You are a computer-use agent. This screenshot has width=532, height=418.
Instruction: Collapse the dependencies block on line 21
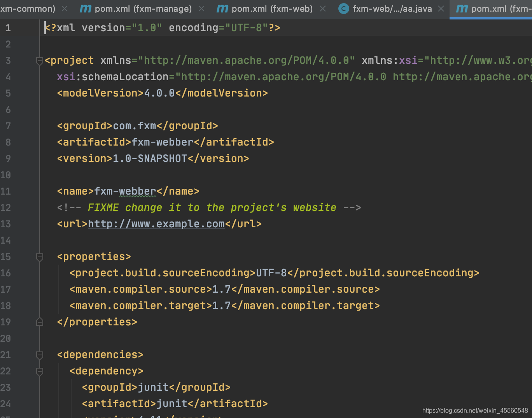(39, 355)
